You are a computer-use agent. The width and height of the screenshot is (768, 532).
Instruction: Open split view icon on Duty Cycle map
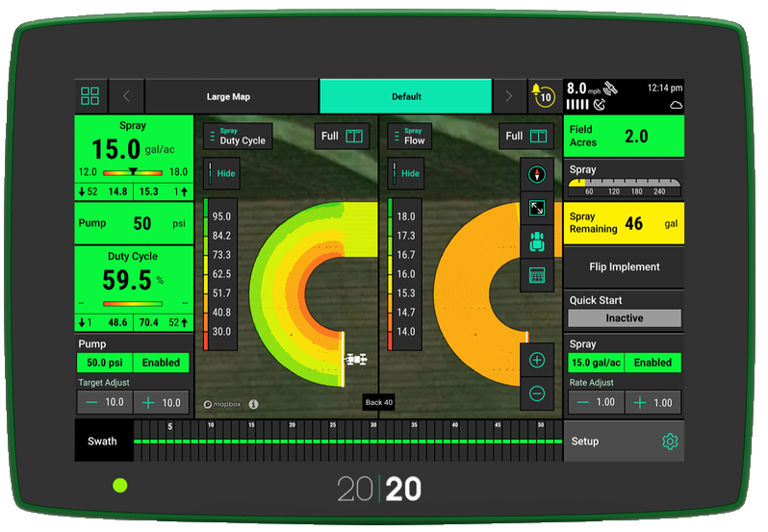(x=353, y=136)
